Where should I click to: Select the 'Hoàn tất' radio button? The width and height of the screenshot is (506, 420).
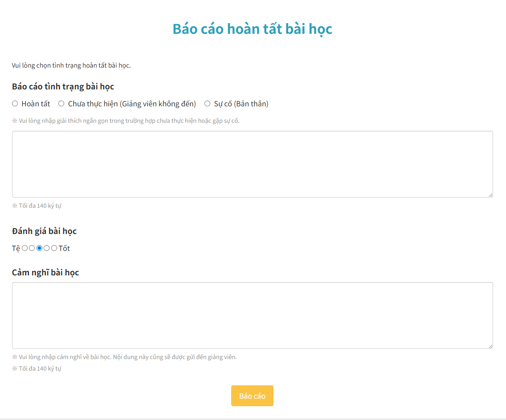tap(14, 103)
